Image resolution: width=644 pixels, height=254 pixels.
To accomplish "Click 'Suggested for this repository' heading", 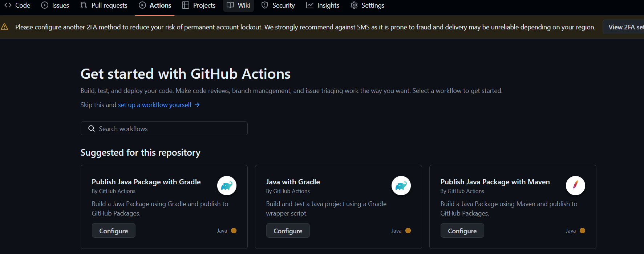I will click(140, 152).
